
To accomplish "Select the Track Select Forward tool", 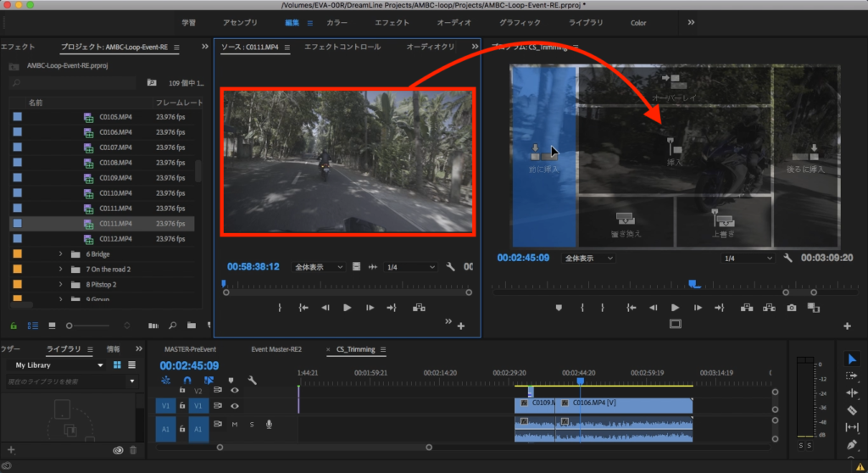I will (852, 376).
